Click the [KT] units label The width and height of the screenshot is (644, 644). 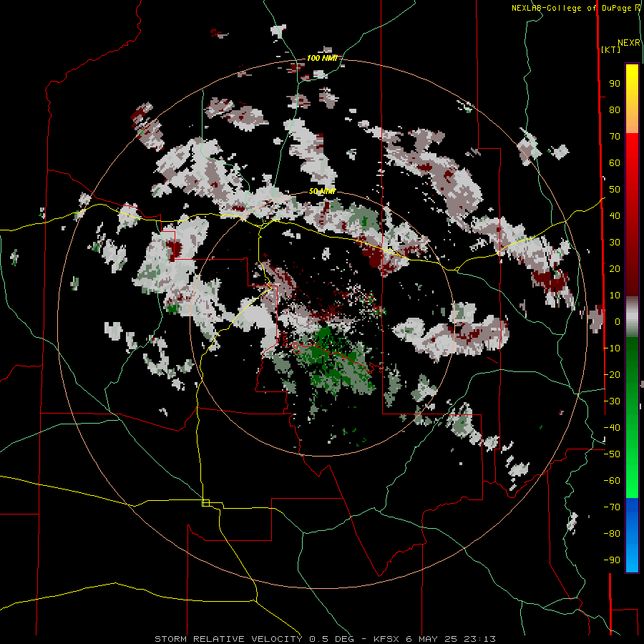pyautogui.click(x=611, y=49)
